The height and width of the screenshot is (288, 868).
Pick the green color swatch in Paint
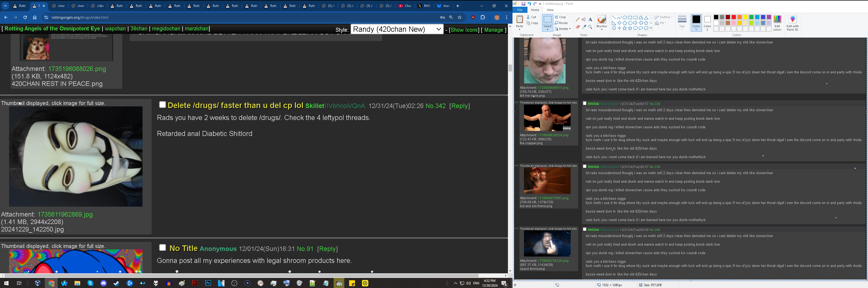point(751,17)
